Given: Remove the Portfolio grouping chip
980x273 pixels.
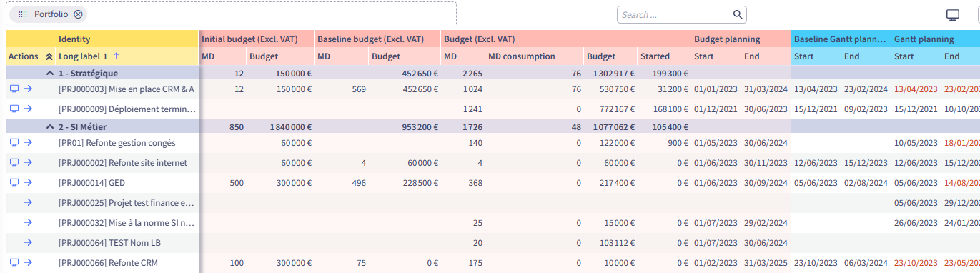Looking at the screenshot, I should tap(79, 14).
